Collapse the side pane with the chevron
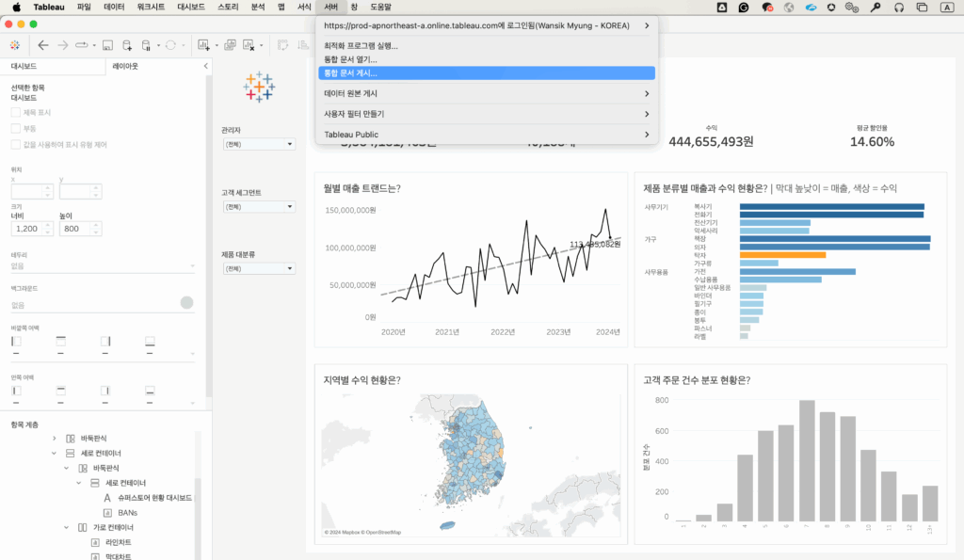 206,67
